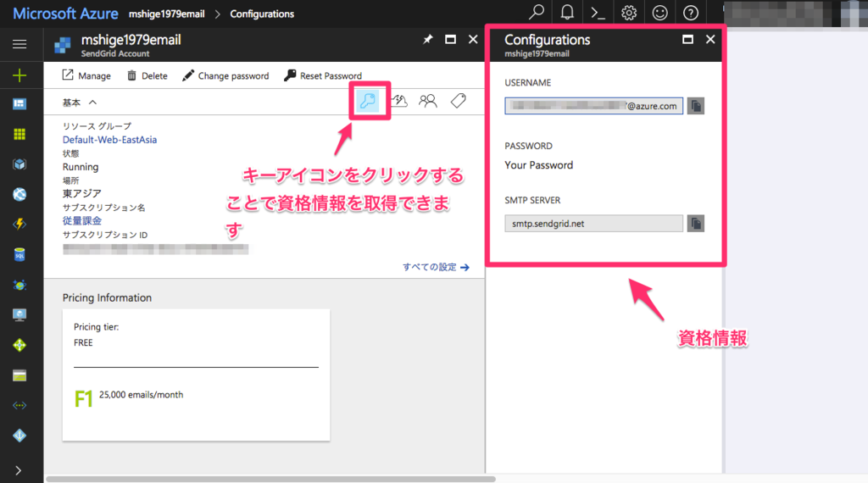The image size is (868, 483).
Task: Open App Services globe icon in sidebar
Action: click(x=19, y=194)
